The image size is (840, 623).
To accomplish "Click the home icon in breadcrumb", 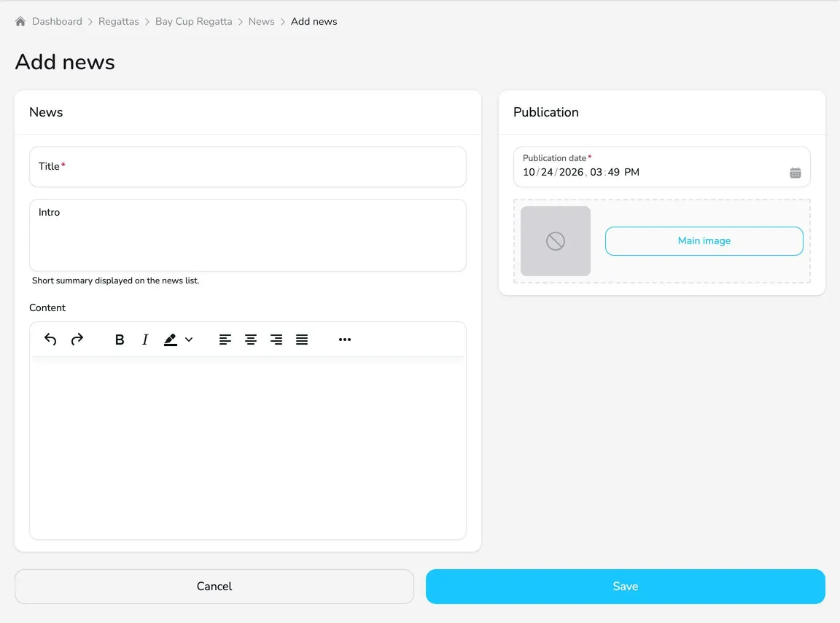I will (x=20, y=21).
